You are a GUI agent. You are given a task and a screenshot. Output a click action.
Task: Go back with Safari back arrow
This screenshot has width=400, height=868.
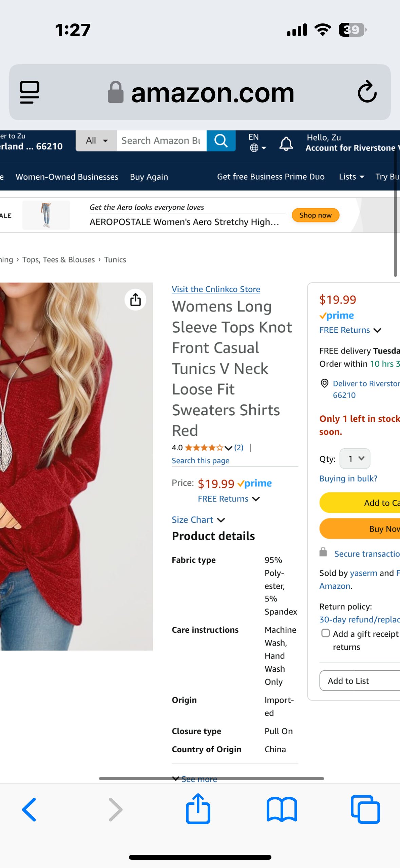(30, 810)
